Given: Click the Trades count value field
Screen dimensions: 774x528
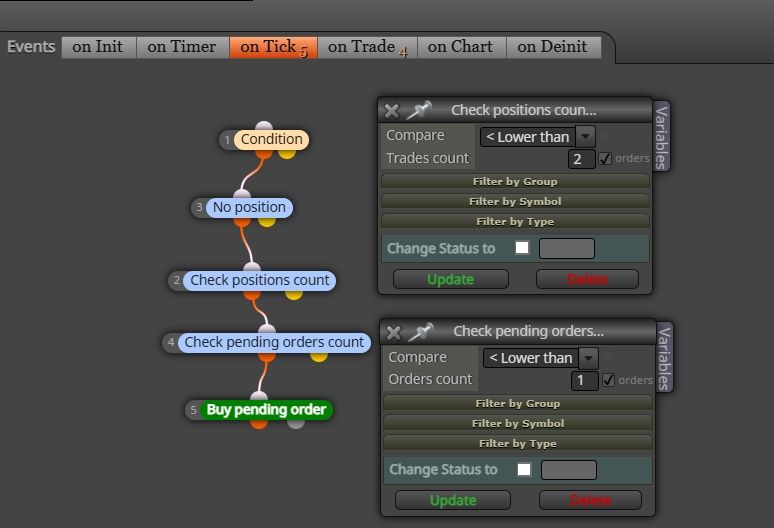Looking at the screenshot, I should click(x=581, y=159).
